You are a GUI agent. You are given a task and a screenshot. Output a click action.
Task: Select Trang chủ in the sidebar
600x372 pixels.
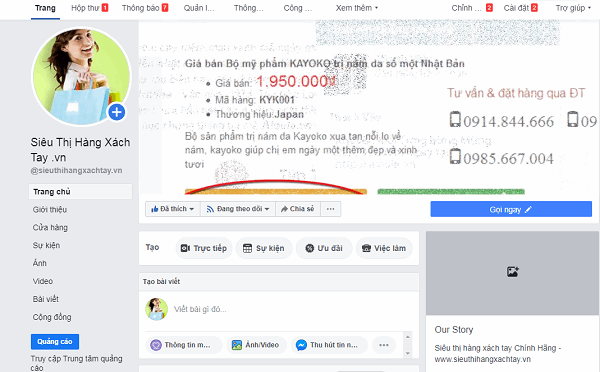tap(80, 191)
